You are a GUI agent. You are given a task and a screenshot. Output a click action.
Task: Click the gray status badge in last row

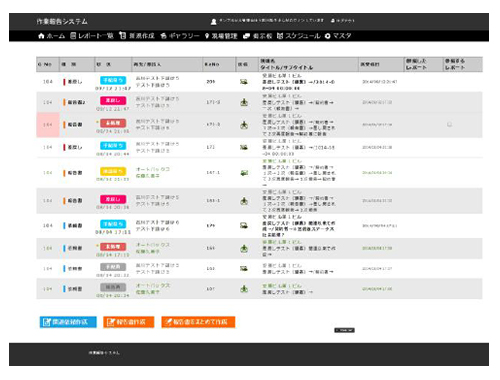pyautogui.click(x=113, y=287)
